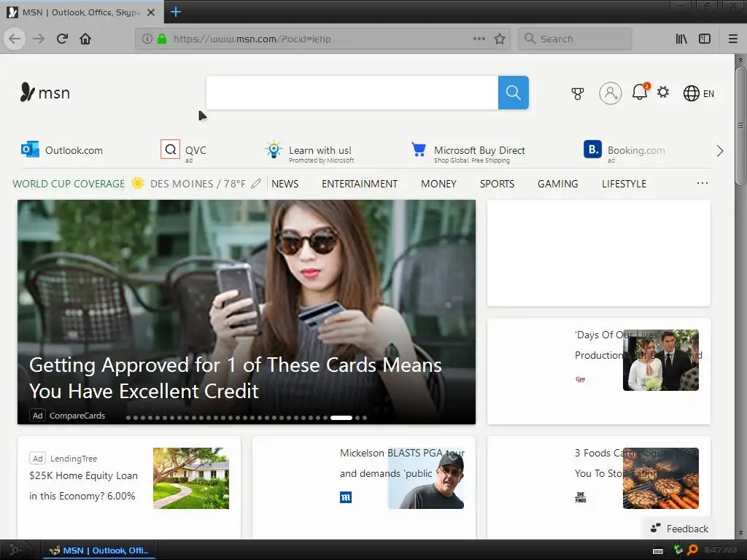Image resolution: width=747 pixels, height=560 pixels.
Task: Select the last carousel dot indicator
Action: click(x=365, y=418)
